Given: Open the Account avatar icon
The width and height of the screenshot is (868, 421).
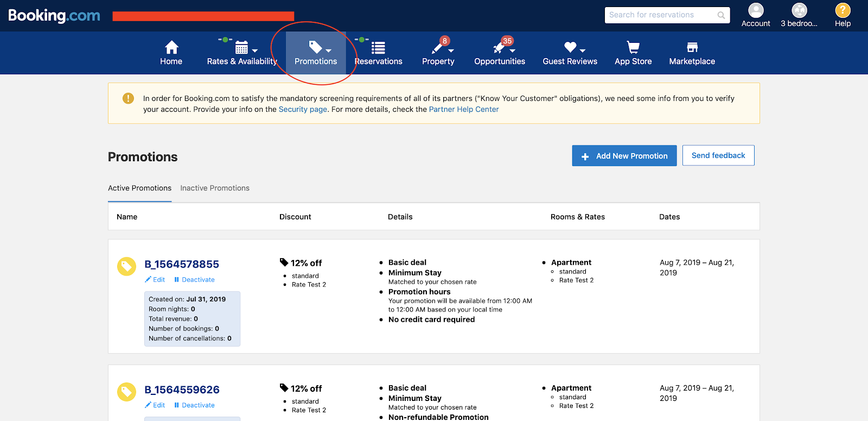Looking at the screenshot, I should pyautogui.click(x=756, y=10).
